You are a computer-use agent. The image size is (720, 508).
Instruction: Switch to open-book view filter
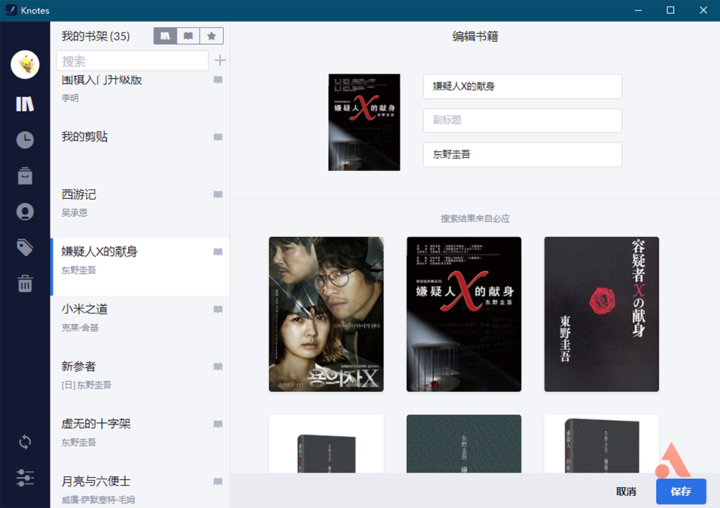click(x=188, y=36)
